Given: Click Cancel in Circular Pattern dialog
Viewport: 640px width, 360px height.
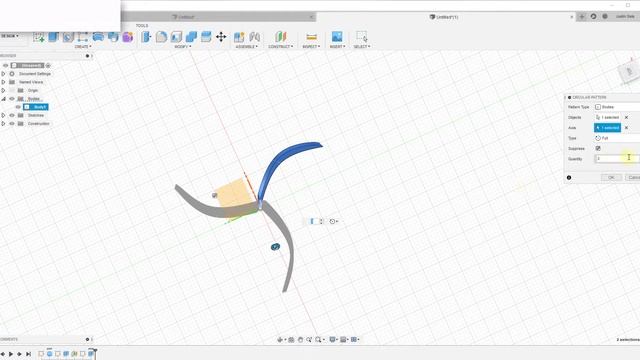Looking at the screenshot, I should click(x=633, y=178).
